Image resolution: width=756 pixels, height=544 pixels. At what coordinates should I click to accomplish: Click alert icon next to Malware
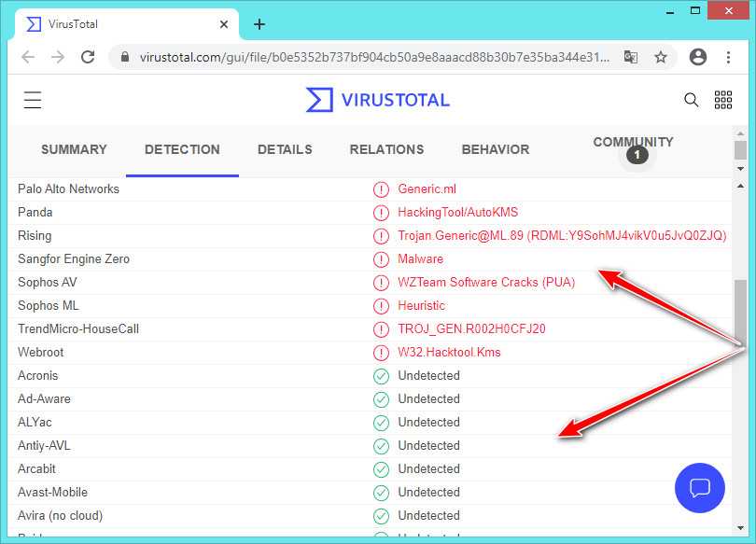click(x=381, y=259)
